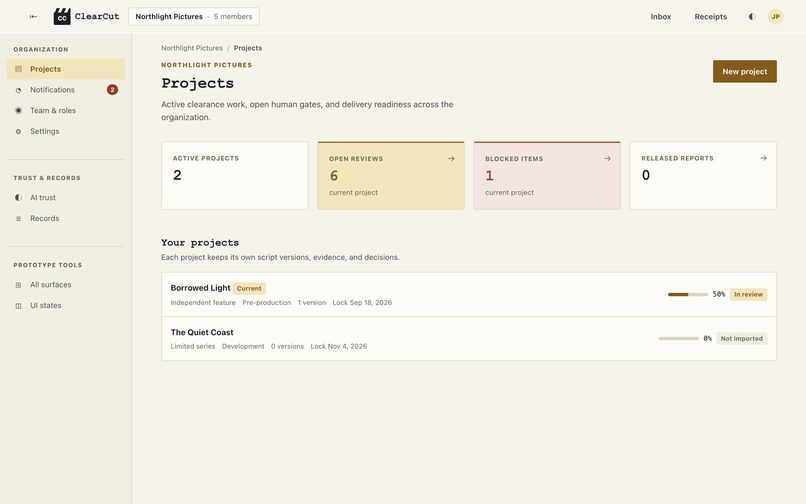This screenshot has height=504, width=806.
Task: Click the ClearCut clapperboard logo
Action: (62, 16)
